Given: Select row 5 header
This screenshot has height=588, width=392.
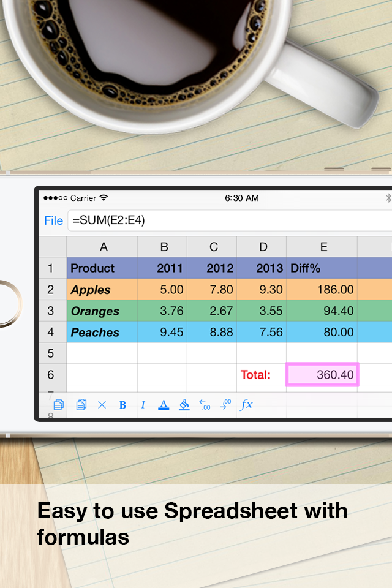Looking at the screenshot, I should [53, 353].
